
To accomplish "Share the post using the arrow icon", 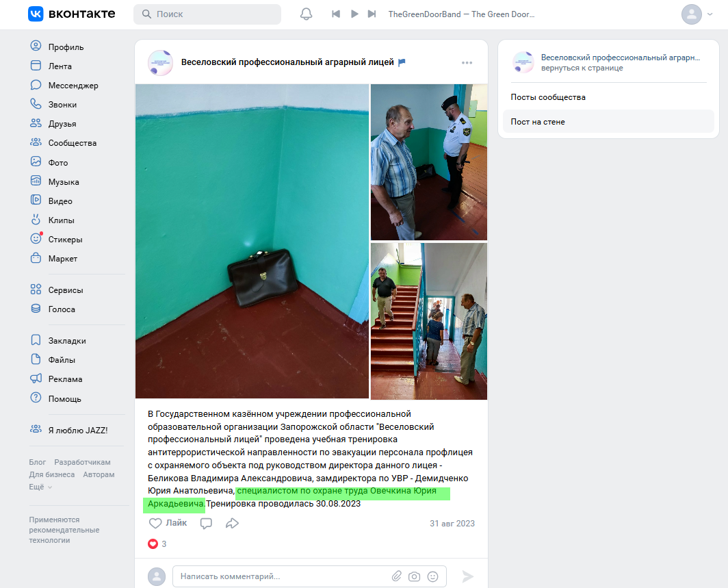I will point(233,523).
